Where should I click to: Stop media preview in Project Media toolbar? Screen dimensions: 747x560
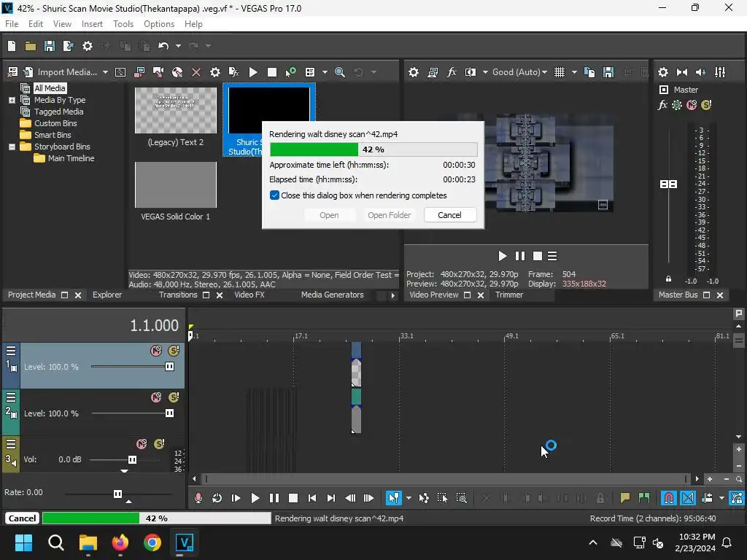coord(272,72)
